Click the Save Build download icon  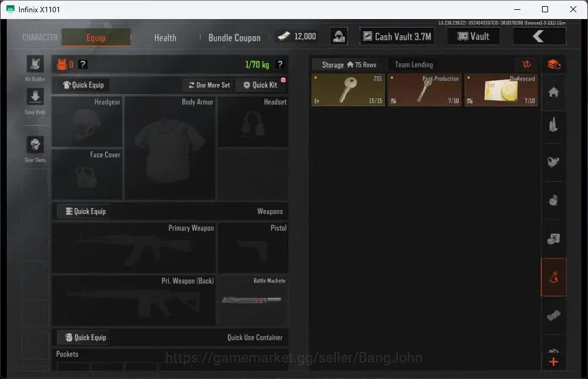pyautogui.click(x=35, y=97)
